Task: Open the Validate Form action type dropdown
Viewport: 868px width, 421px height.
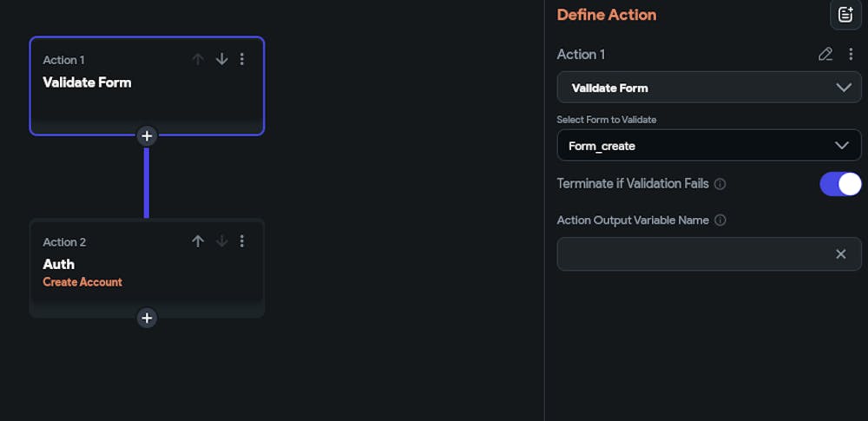Action: click(709, 88)
